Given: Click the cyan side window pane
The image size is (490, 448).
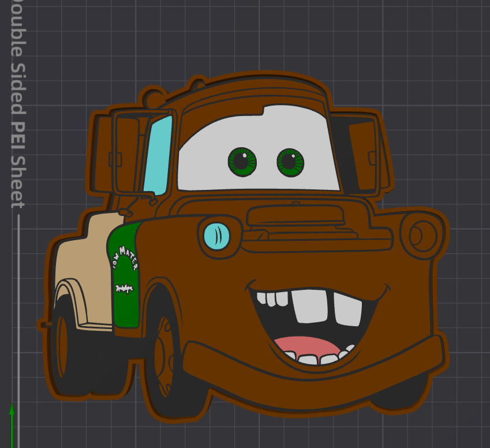Looking at the screenshot, I should point(159,155).
